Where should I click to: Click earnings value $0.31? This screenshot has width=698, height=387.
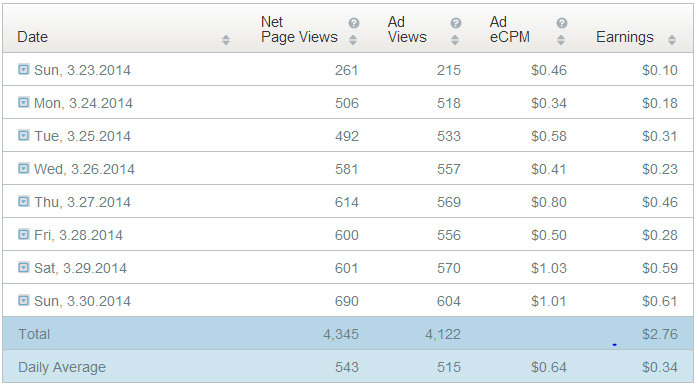pyautogui.click(x=660, y=136)
